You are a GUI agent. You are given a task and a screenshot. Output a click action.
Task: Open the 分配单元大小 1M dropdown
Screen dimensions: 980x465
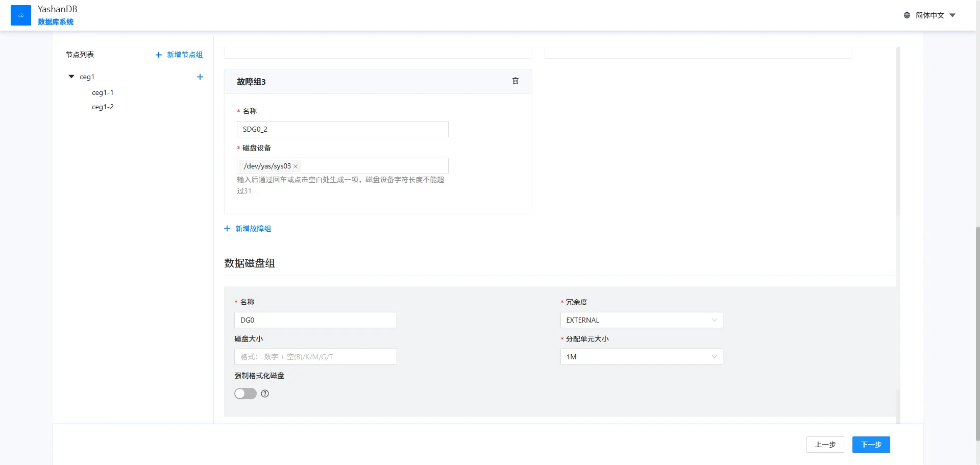pyautogui.click(x=642, y=357)
